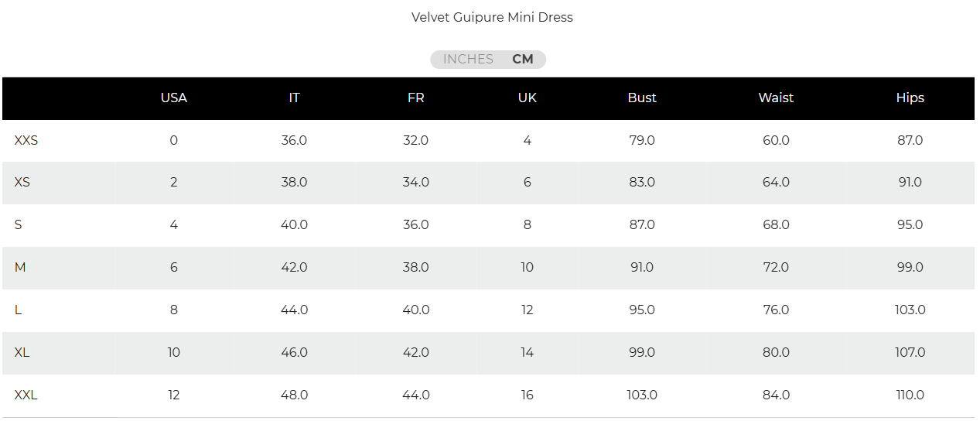The image size is (980, 421).
Task: Click the USA column header
Action: (x=174, y=98)
